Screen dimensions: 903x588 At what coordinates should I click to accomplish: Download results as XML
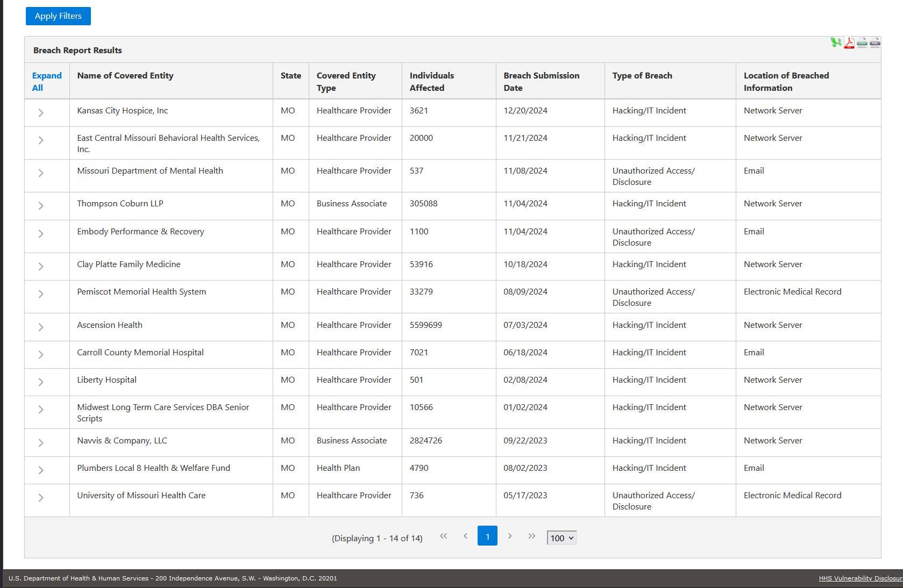[x=875, y=42]
